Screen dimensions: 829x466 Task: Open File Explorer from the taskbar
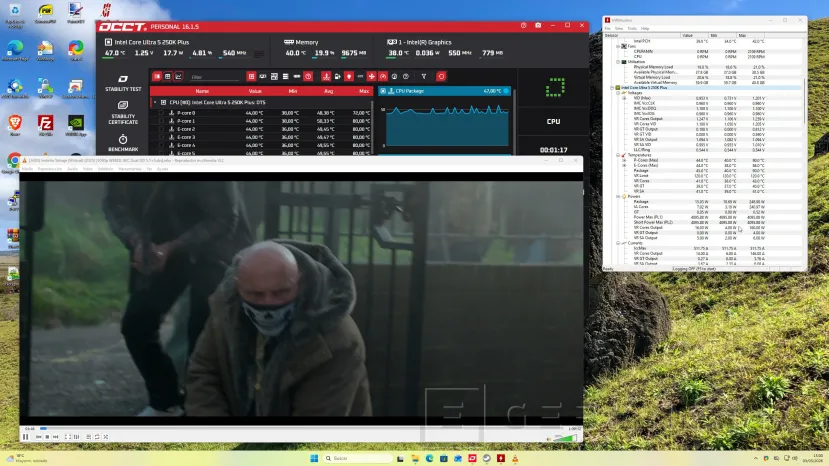[x=415, y=459]
